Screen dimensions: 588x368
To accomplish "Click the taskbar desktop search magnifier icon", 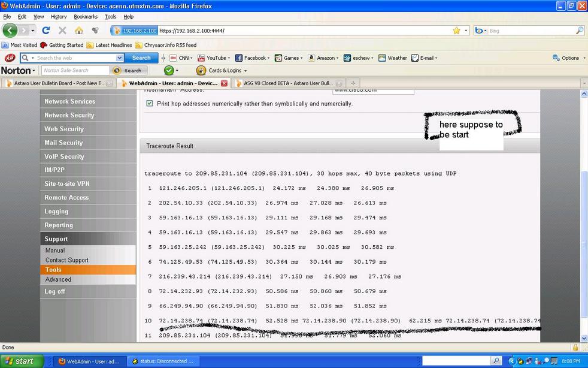I will point(496,361).
